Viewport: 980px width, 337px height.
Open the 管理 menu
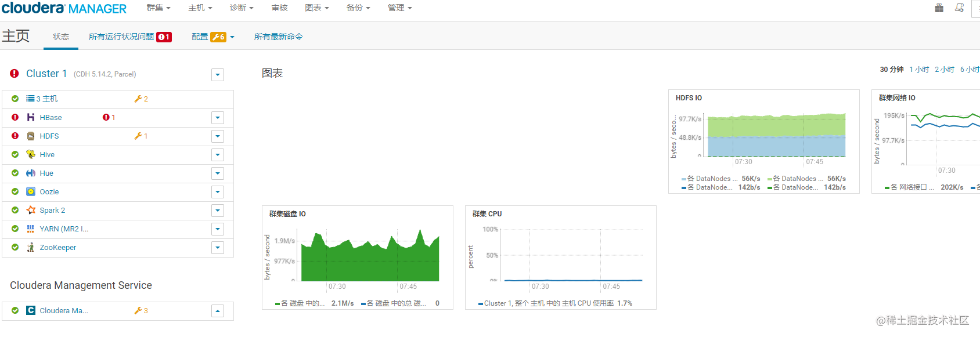tap(400, 8)
